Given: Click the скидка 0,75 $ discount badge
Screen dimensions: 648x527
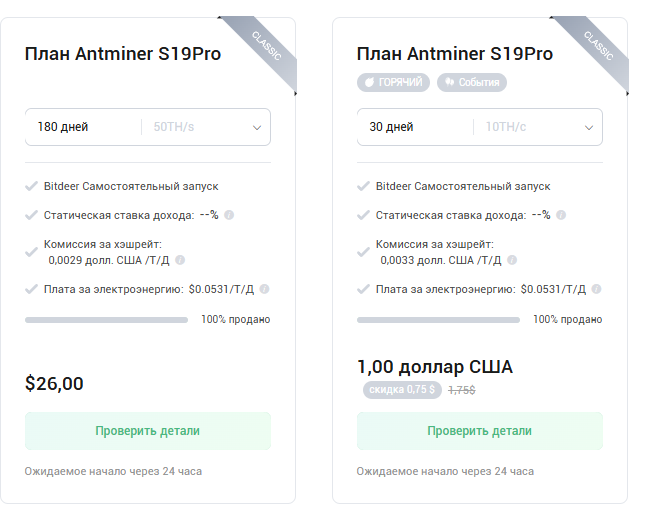Looking at the screenshot, I should pos(400,390).
